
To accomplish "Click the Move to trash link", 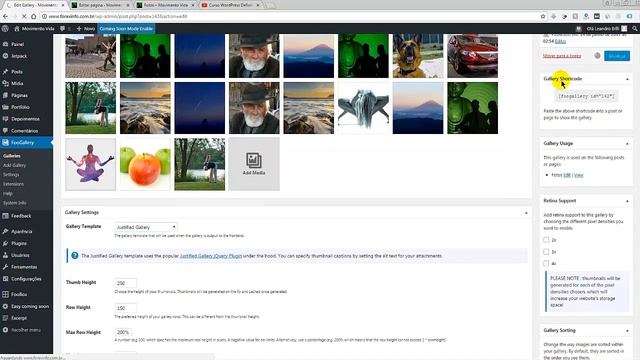I will (562, 56).
